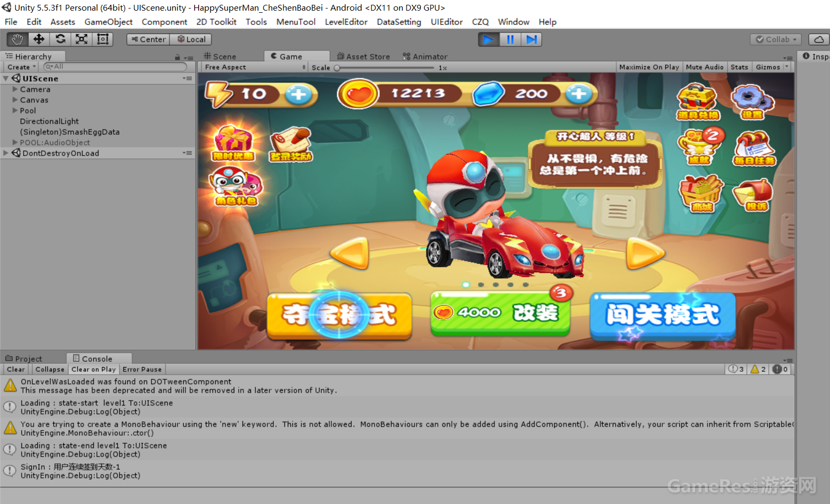Toggle Error Pause in Console
Screen dimensions: 830x504
tap(142, 369)
